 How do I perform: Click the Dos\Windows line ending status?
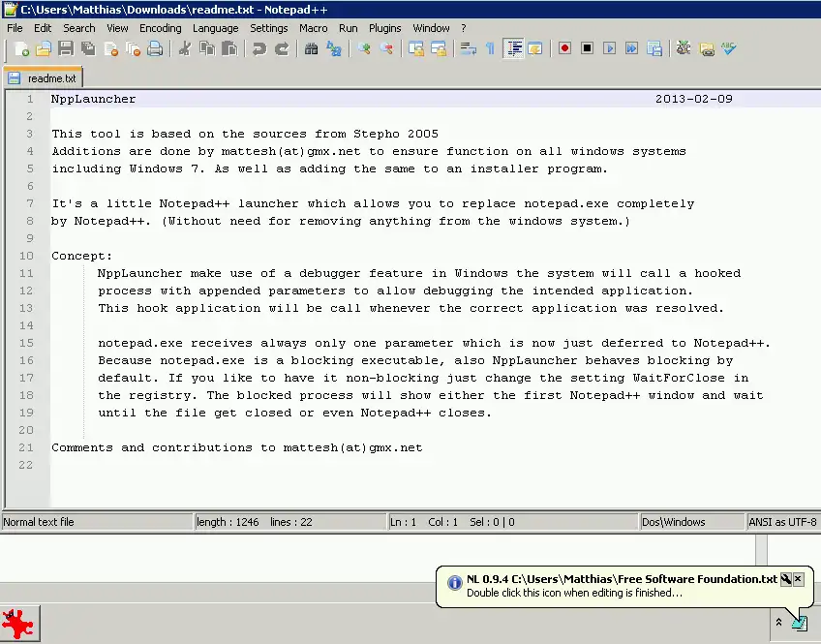(x=692, y=522)
